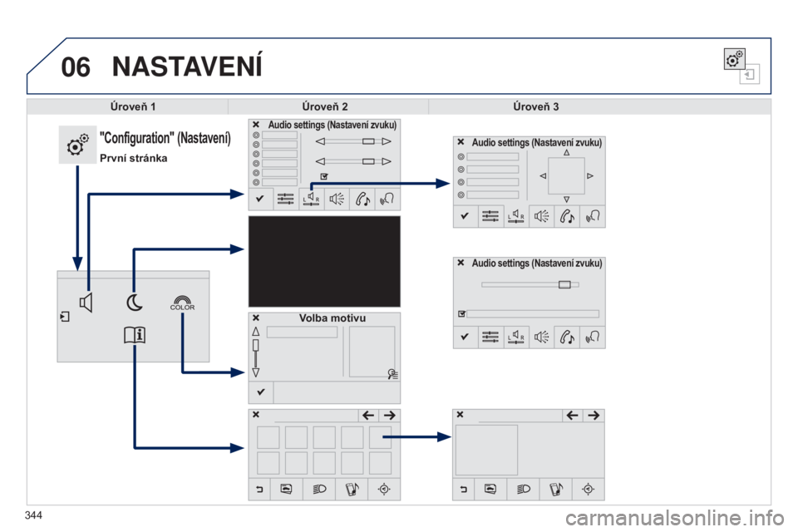
Task: Close the Volba motivu panel
Action: point(256,318)
